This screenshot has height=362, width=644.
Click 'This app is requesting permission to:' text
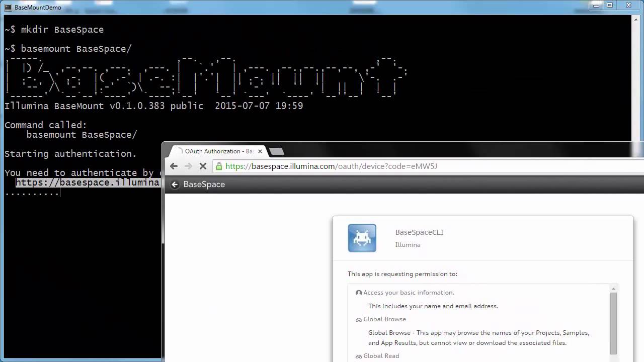coord(403,274)
